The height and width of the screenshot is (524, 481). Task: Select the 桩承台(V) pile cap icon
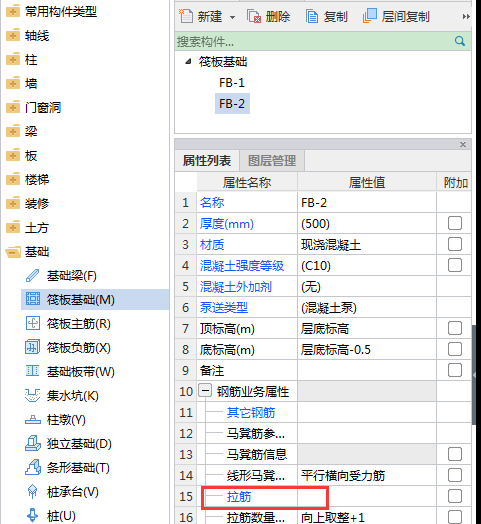(32, 491)
